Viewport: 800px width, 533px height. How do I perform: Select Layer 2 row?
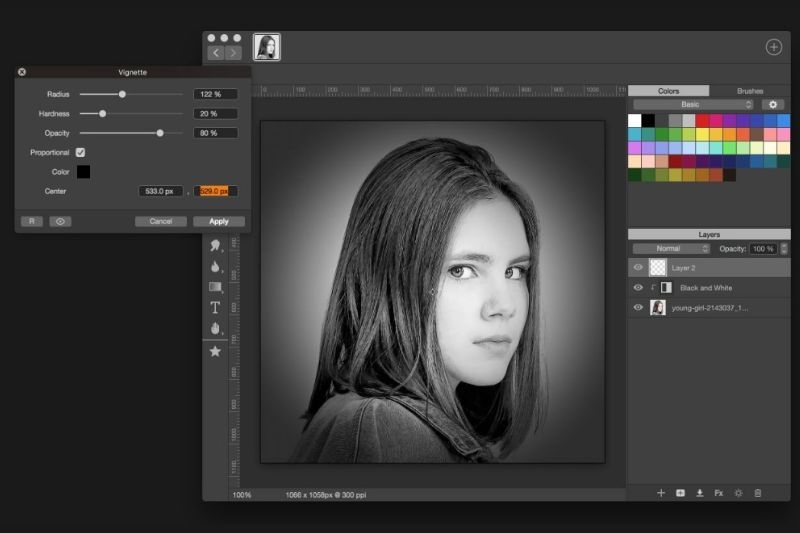click(709, 267)
